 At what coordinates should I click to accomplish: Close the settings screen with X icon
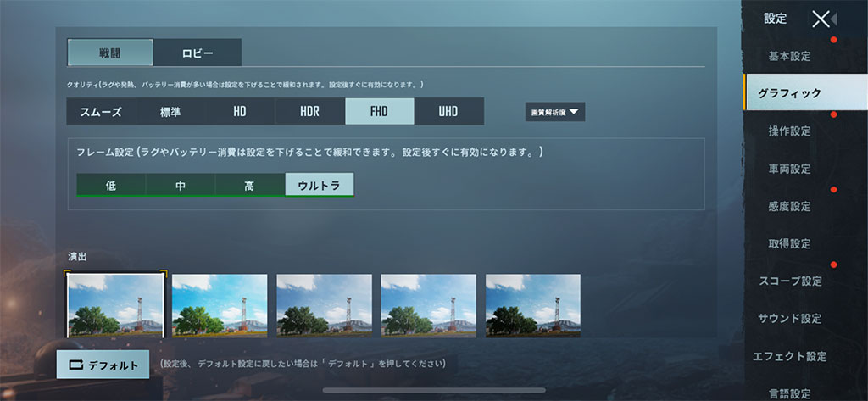[x=821, y=19]
